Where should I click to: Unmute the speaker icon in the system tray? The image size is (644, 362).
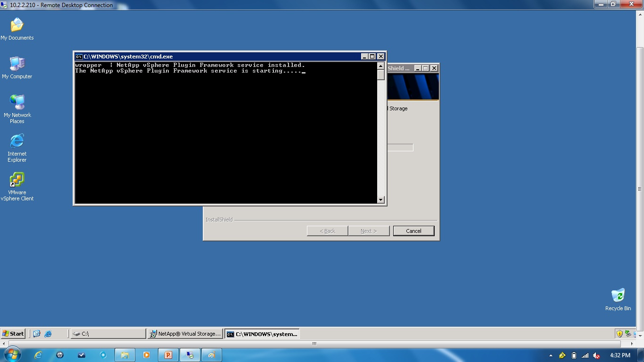[x=596, y=355]
